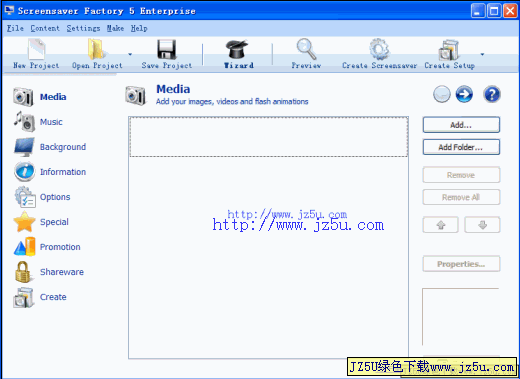The image size is (520, 379).
Task: Click the Create Setup toolbar icon
Action: coord(449,49)
